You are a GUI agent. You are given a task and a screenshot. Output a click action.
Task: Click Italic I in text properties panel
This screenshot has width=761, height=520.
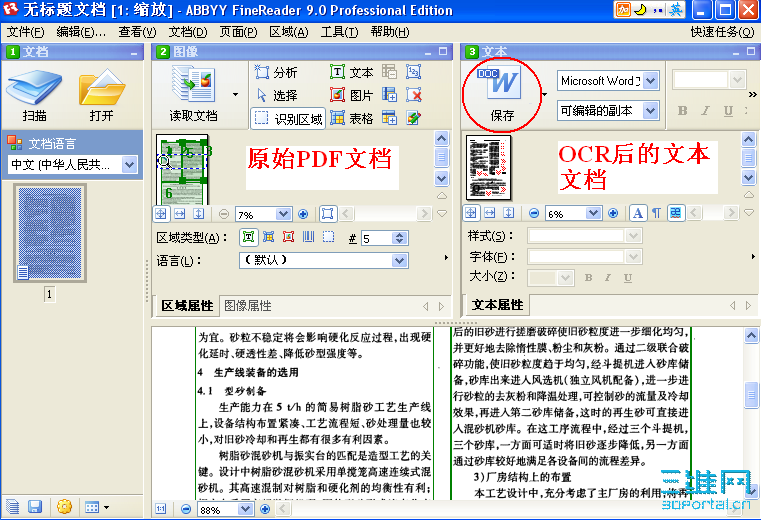click(x=608, y=278)
